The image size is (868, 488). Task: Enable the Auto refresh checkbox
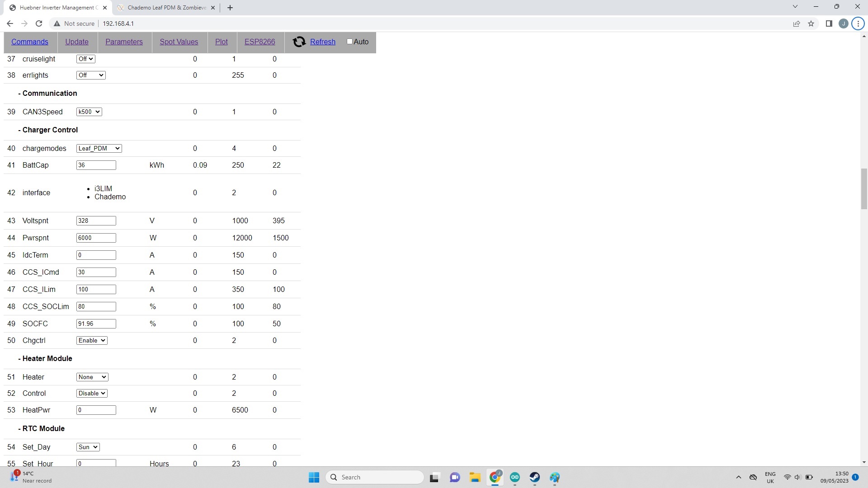click(349, 42)
